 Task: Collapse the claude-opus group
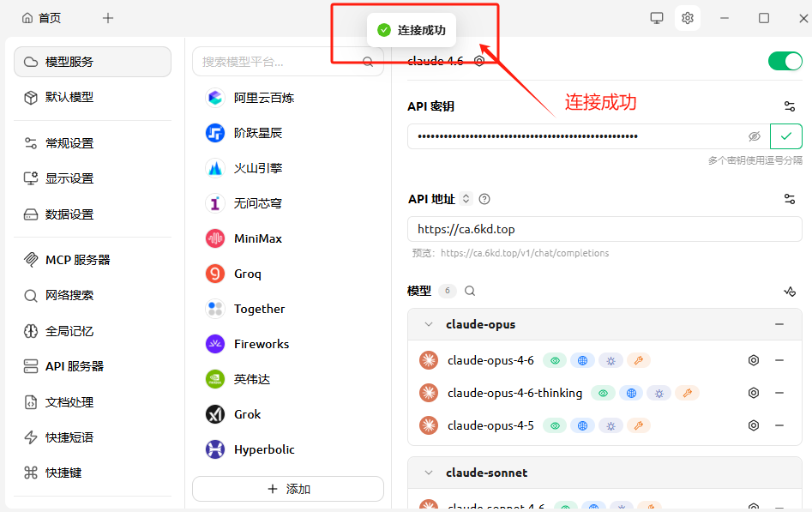[x=428, y=324]
